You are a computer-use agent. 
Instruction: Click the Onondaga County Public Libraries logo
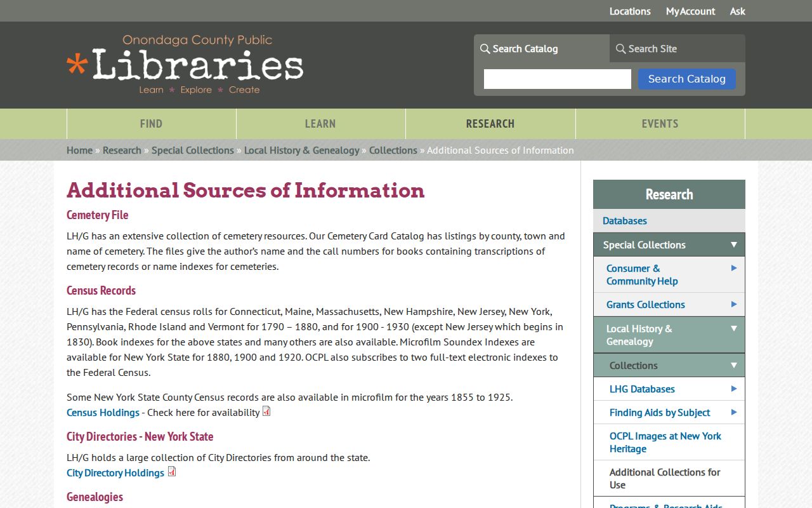click(185, 65)
